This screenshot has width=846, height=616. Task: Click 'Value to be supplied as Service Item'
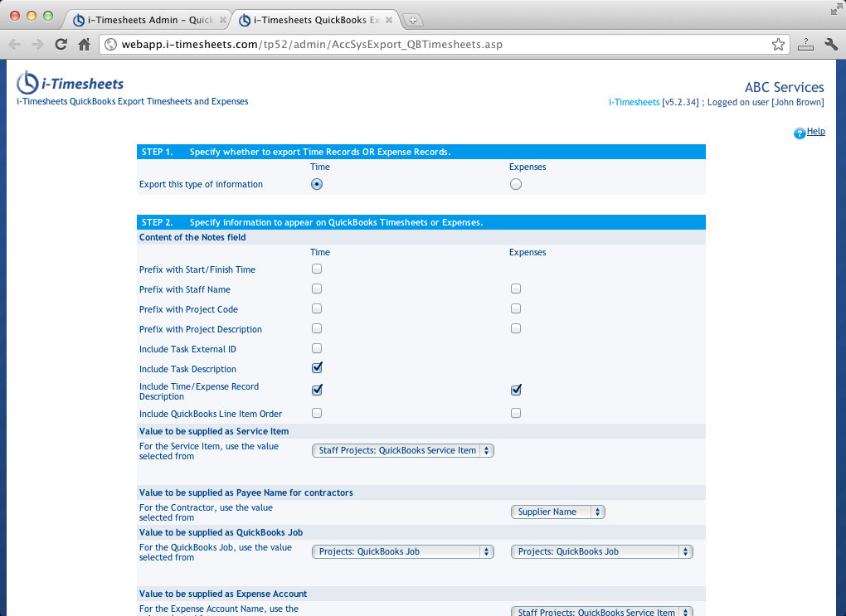tap(214, 431)
